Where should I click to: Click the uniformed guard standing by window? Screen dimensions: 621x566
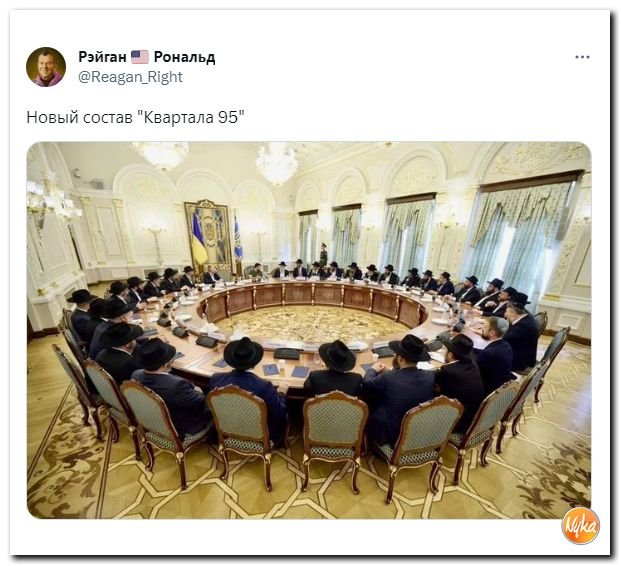pos(324,255)
